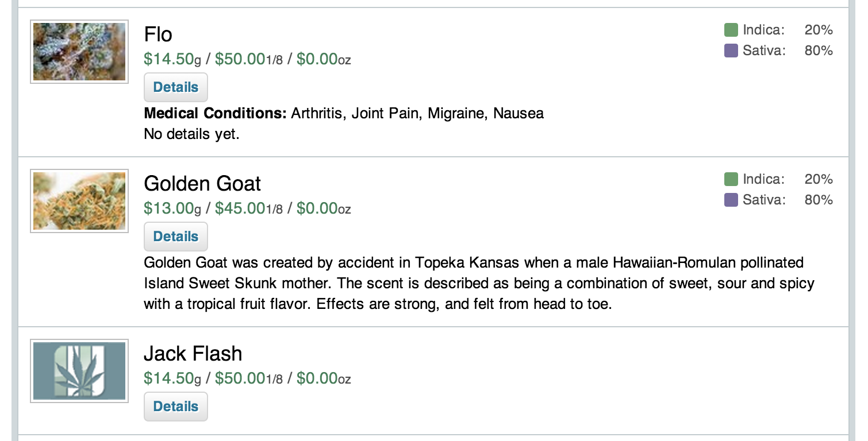The height and width of the screenshot is (441, 868).
Task: Click Golden Goat's purple Sativa swatch
Action: pyautogui.click(x=731, y=200)
